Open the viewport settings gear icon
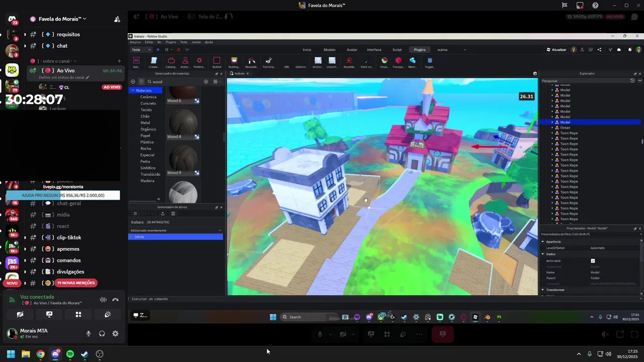Screen dimensions: 644x362 pos(535,73)
